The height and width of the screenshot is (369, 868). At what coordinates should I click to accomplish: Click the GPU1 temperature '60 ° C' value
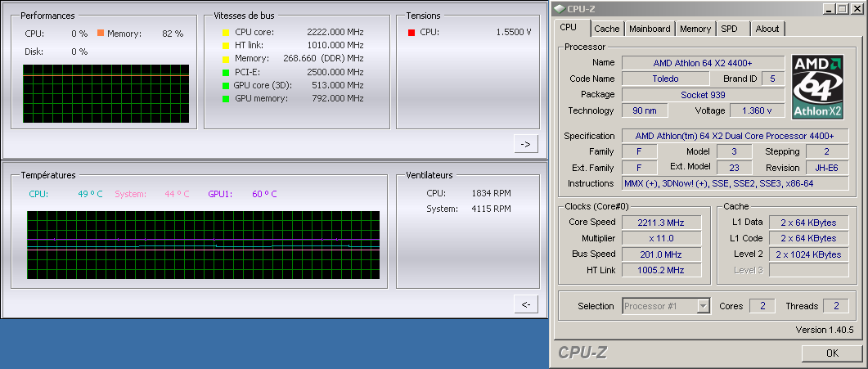[x=264, y=194]
